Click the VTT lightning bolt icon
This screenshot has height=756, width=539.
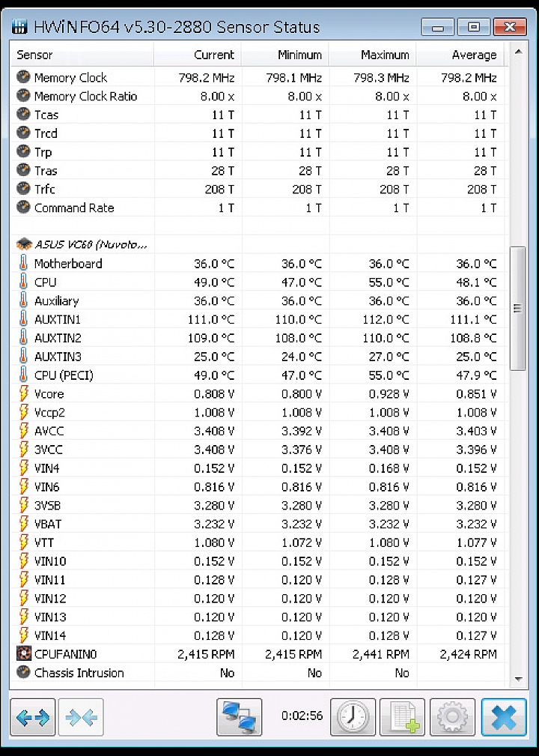click(23, 542)
